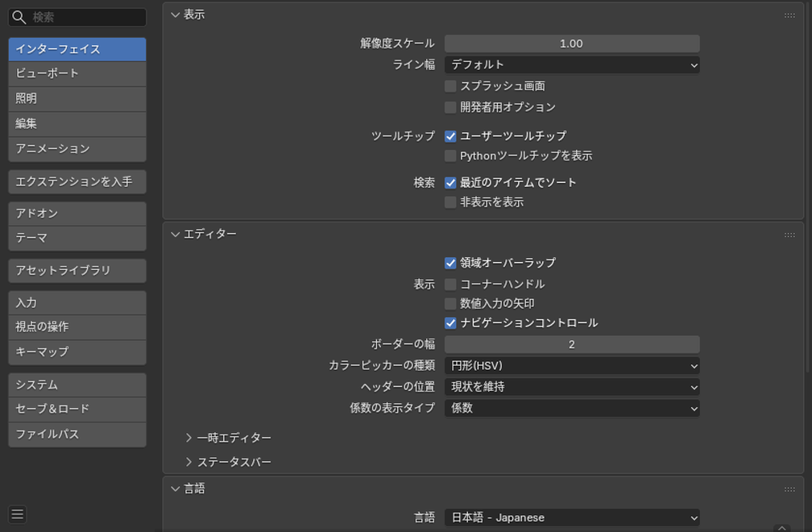Viewport: 812px width, 532px height.
Task: Collapse the エディター panel
Action: 176,235
